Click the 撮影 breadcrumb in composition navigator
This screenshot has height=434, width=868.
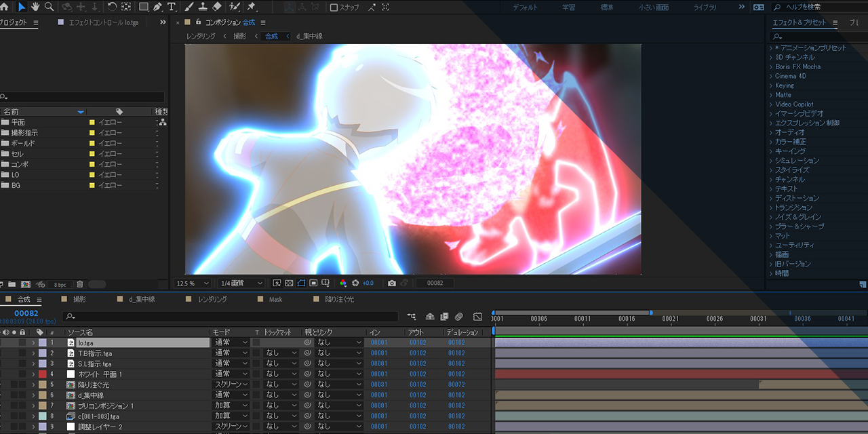240,36
